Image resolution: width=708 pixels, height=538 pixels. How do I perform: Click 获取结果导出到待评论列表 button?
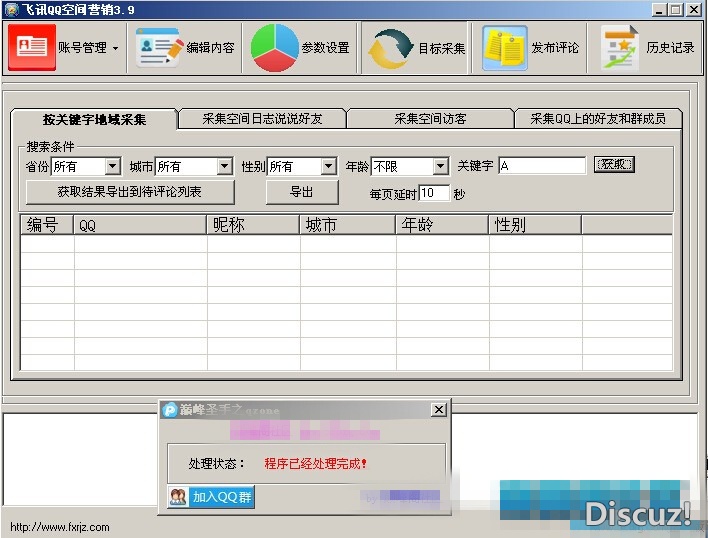coord(129,191)
